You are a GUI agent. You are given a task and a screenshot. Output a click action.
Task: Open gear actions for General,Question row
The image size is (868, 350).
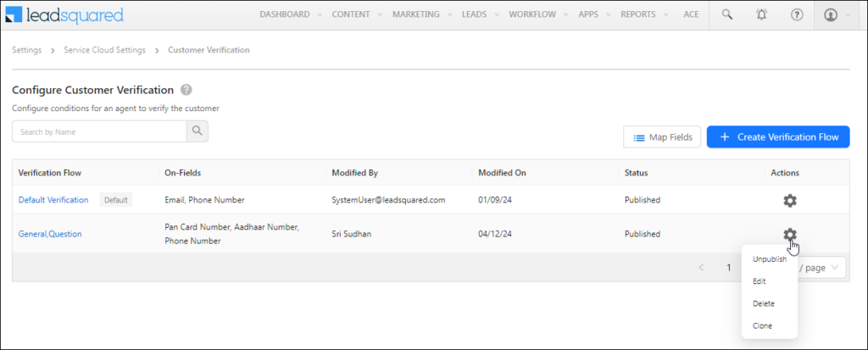point(790,234)
